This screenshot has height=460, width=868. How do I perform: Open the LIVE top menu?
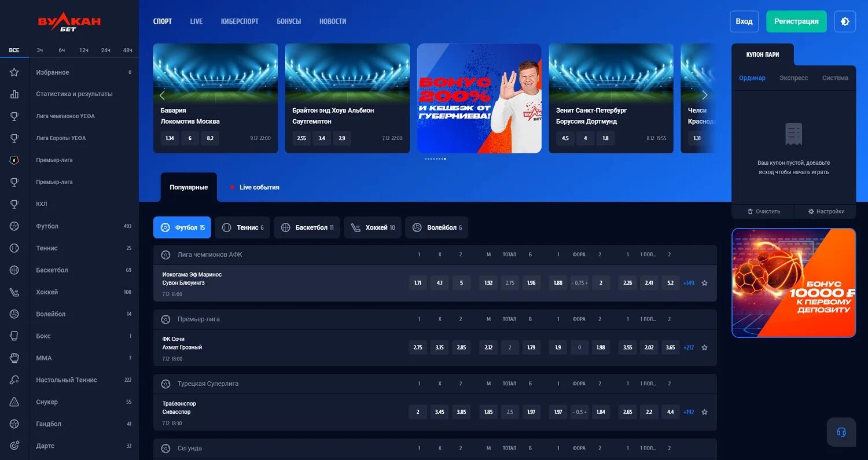click(196, 21)
